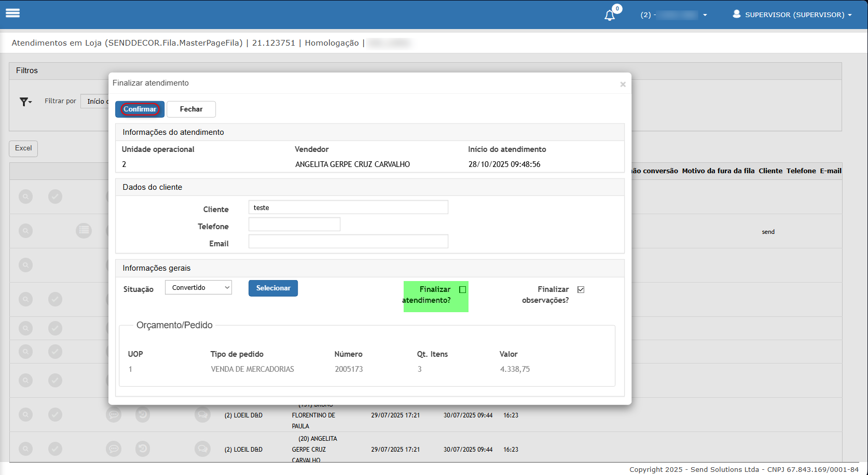Click the magnifier icon in first table row
The height and width of the screenshot is (475, 868).
(25, 197)
